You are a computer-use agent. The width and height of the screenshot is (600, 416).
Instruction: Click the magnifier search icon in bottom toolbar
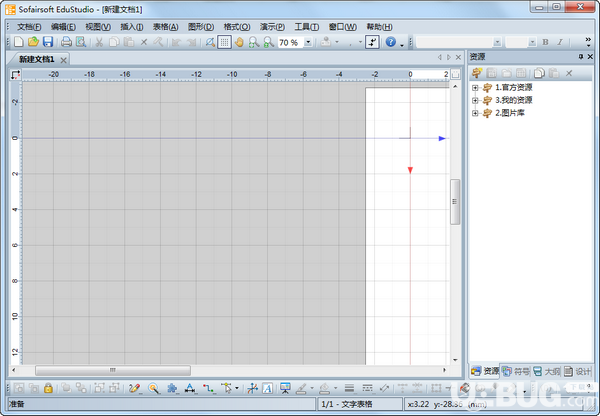153,388
